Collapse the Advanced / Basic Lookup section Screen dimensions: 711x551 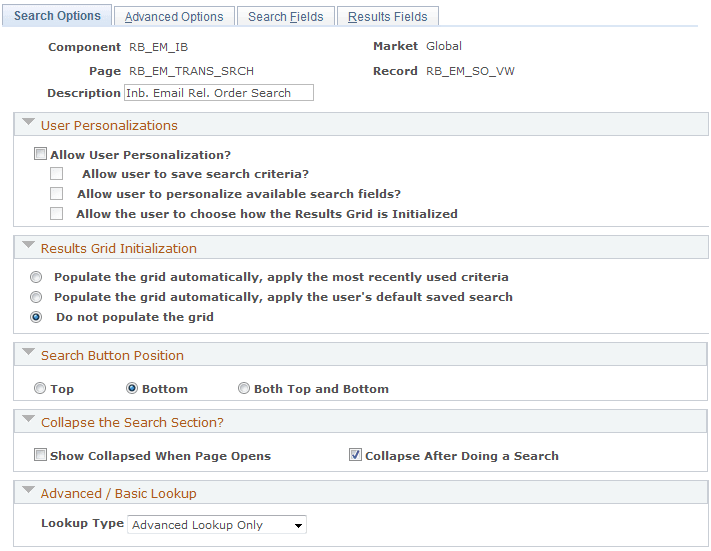pos(28,490)
